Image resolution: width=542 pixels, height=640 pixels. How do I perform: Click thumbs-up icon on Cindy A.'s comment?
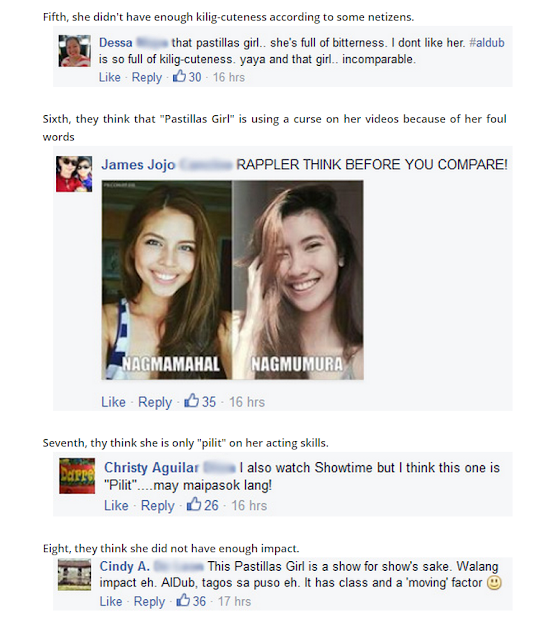(x=183, y=600)
